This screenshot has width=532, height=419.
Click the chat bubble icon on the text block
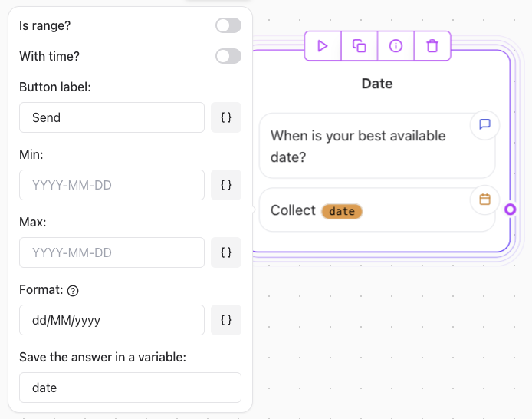click(484, 124)
